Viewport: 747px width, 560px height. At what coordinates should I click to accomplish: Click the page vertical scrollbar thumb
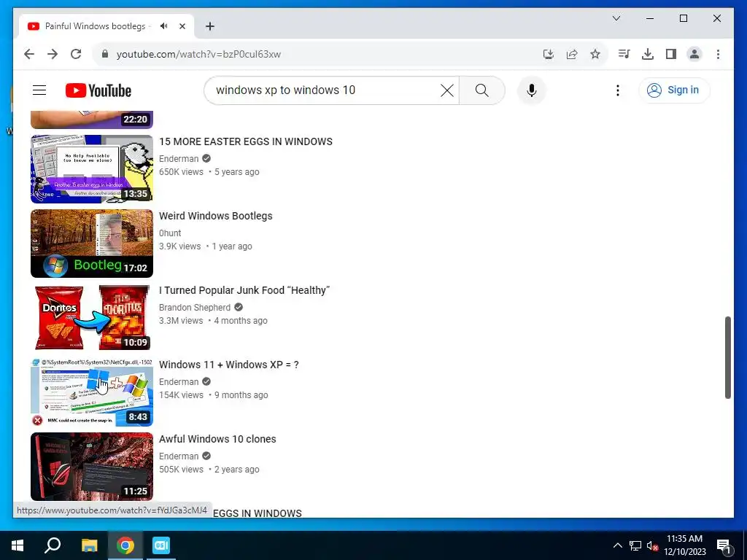727,357
